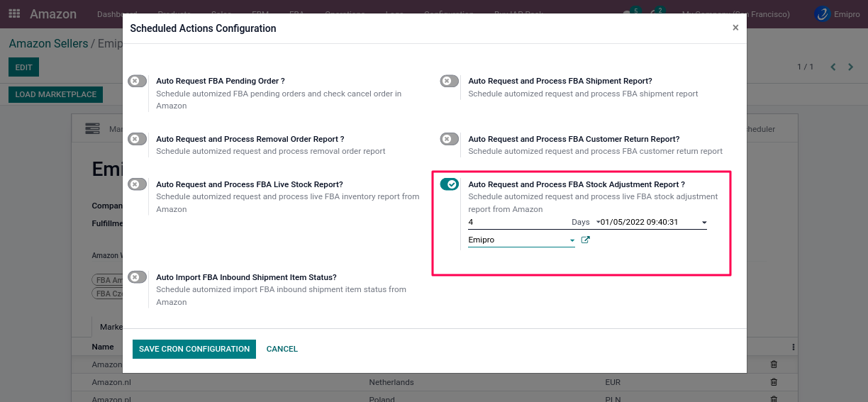Close the Scheduled Actions Configuration dialog
The width and height of the screenshot is (868, 402).
point(735,28)
